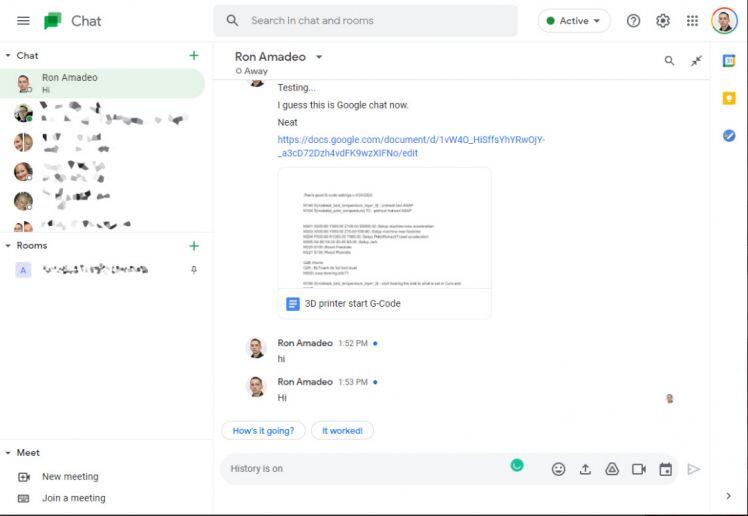Screen dimensions: 748x516
Task: Click the "Neat" message text
Action: click(x=287, y=123)
